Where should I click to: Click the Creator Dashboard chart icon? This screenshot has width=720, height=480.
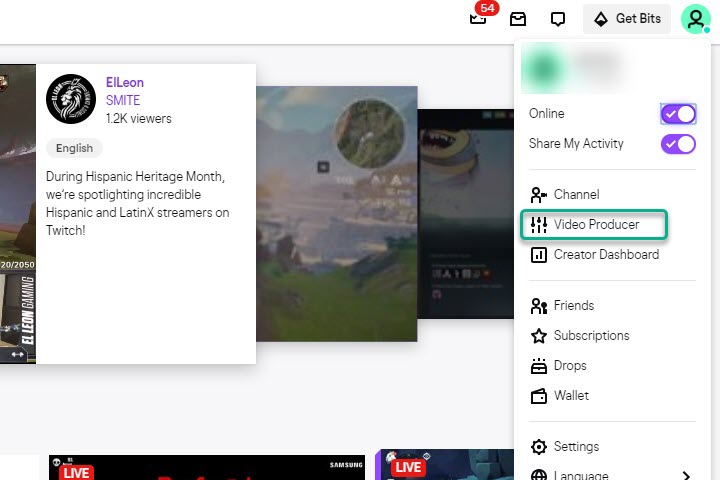tap(539, 254)
